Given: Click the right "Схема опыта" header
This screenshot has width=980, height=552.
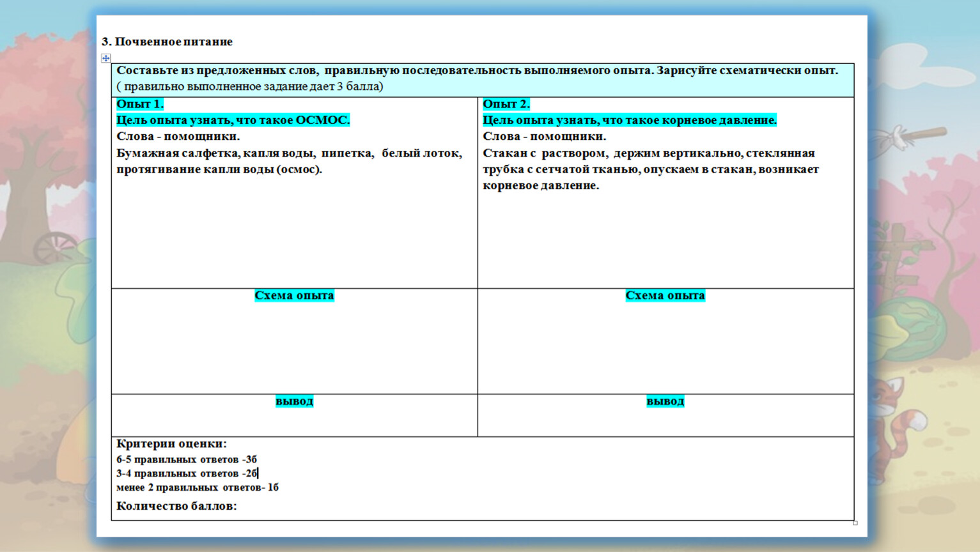Looking at the screenshot, I should [665, 295].
